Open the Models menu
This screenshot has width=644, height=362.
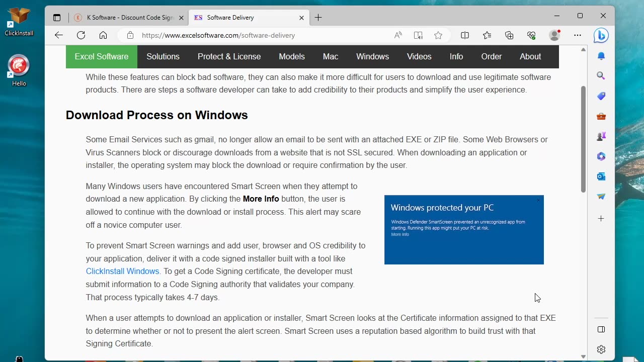(292, 57)
